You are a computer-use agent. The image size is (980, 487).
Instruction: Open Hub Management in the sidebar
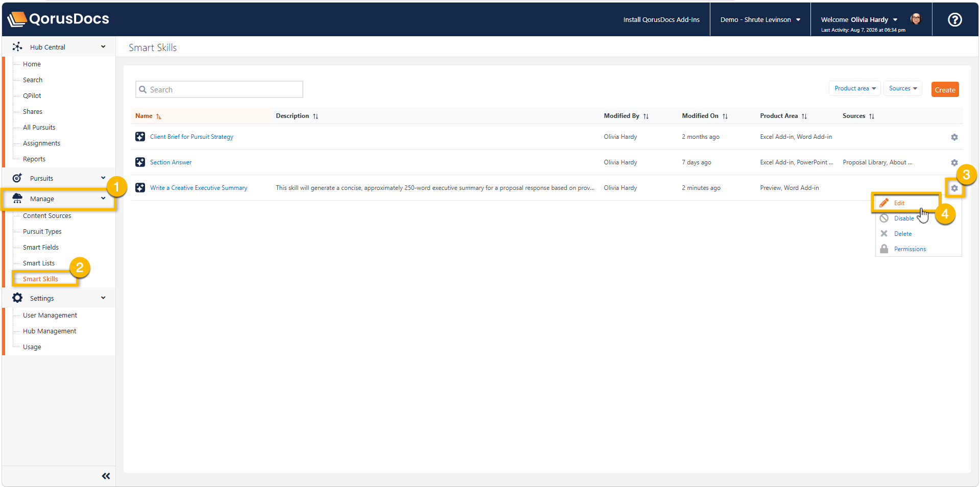point(50,331)
